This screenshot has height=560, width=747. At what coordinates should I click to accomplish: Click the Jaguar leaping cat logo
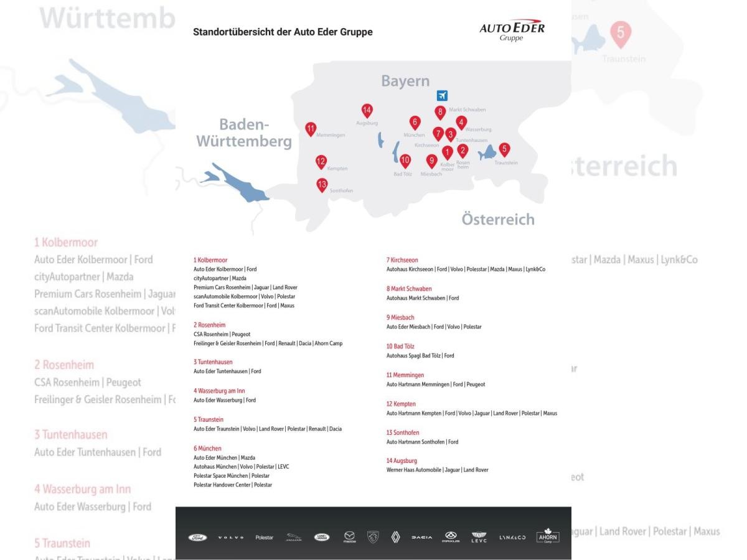pyautogui.click(x=294, y=537)
